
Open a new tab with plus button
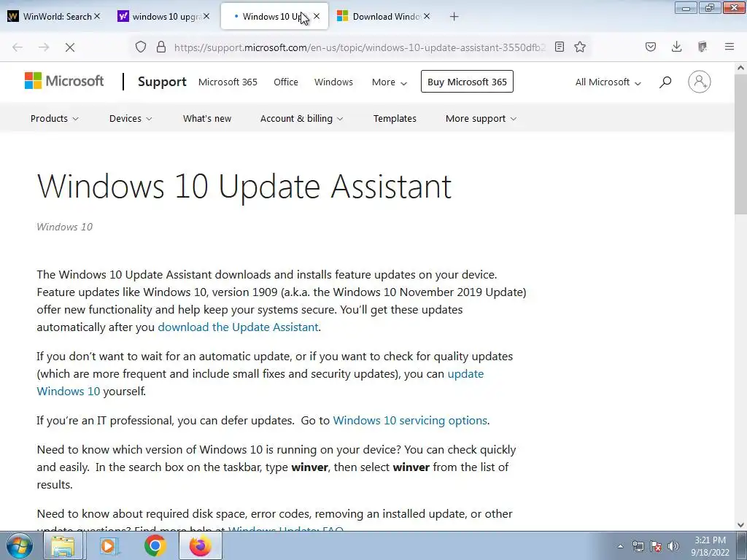pos(454,17)
